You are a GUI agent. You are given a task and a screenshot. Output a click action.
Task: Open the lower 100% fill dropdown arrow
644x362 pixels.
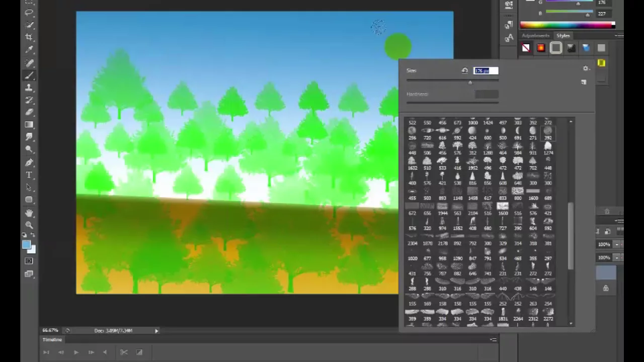pos(617,257)
